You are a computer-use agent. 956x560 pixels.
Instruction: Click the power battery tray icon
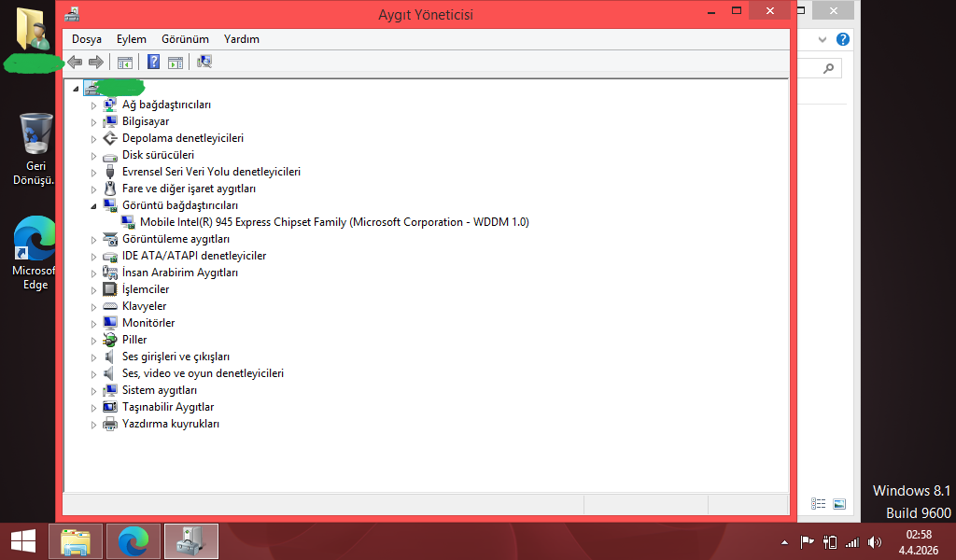pyautogui.click(x=830, y=541)
